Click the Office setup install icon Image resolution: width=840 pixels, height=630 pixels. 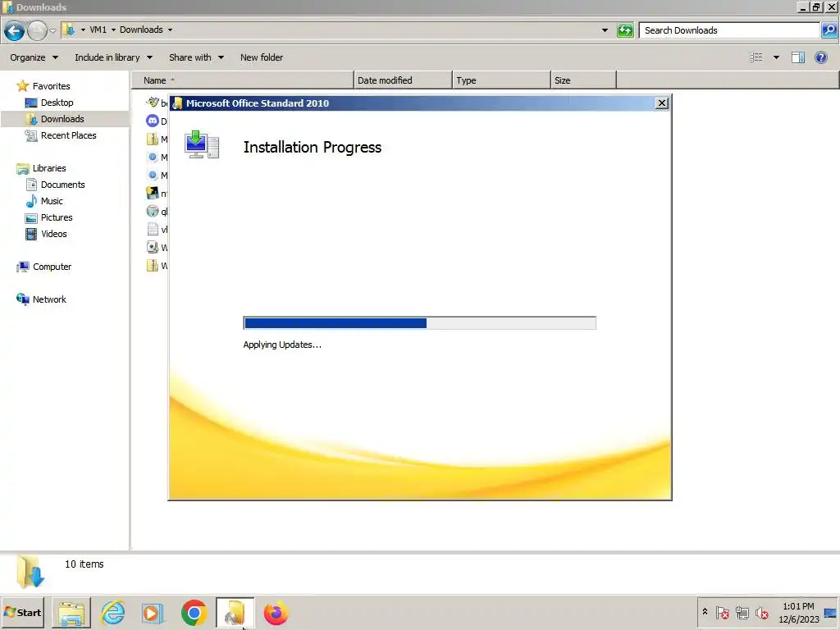(x=202, y=144)
